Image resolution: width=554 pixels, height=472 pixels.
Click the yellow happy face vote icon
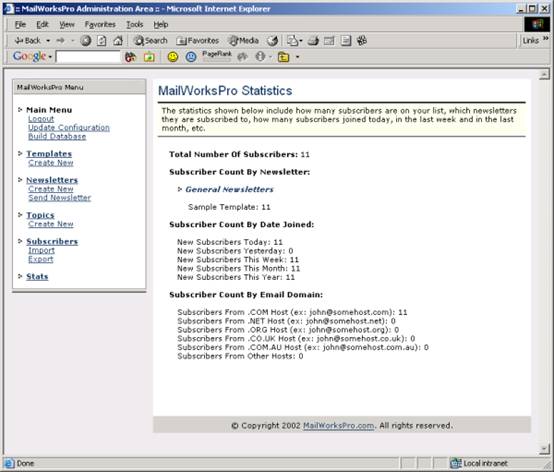(x=173, y=57)
